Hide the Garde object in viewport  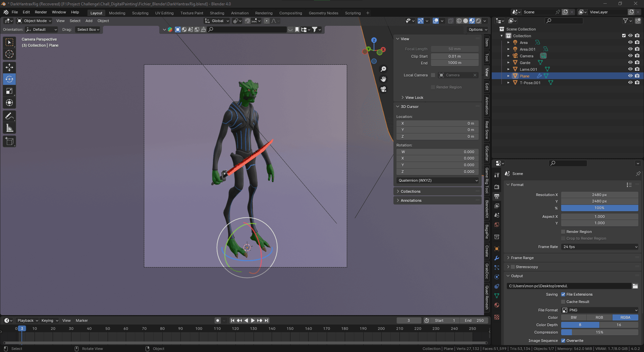coord(630,63)
